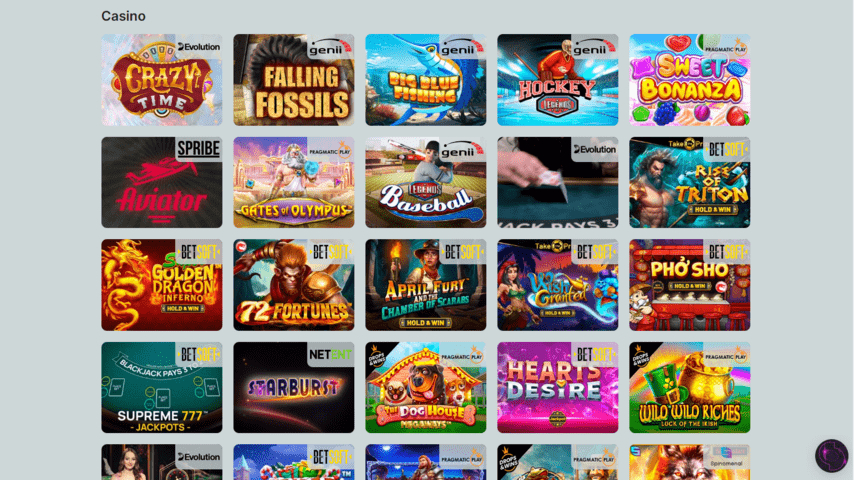Open the Crazy Time game tile
This screenshot has width=854, height=480.
(162, 80)
